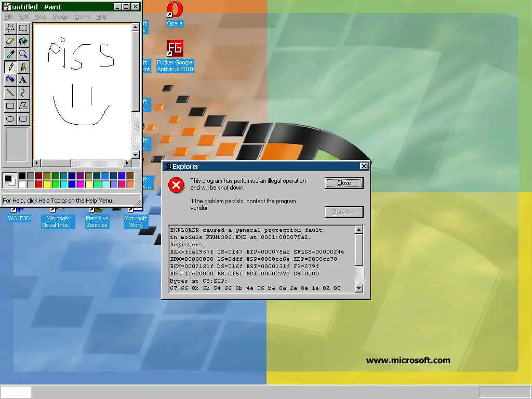Click the Paint horizontal scrollbar thumb
532x399 pixels.
[56, 163]
